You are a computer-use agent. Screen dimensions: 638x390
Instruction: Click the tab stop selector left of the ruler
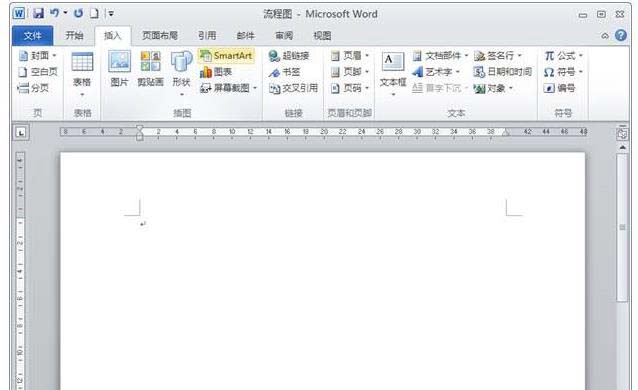click(21, 133)
